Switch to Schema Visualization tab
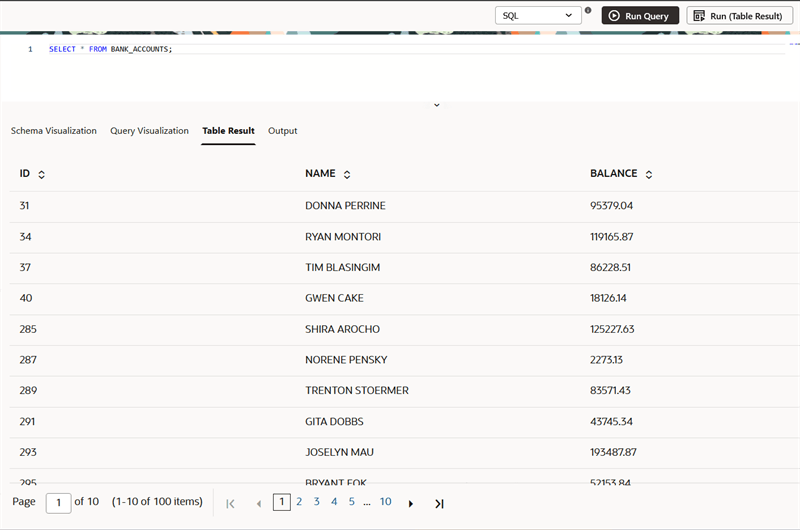Viewport: 800px width, 530px height. (54, 131)
